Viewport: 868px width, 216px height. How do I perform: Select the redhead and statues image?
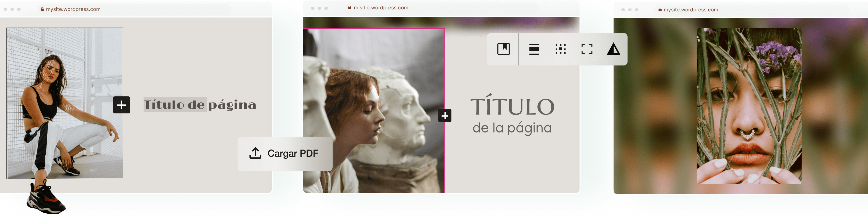(x=374, y=111)
